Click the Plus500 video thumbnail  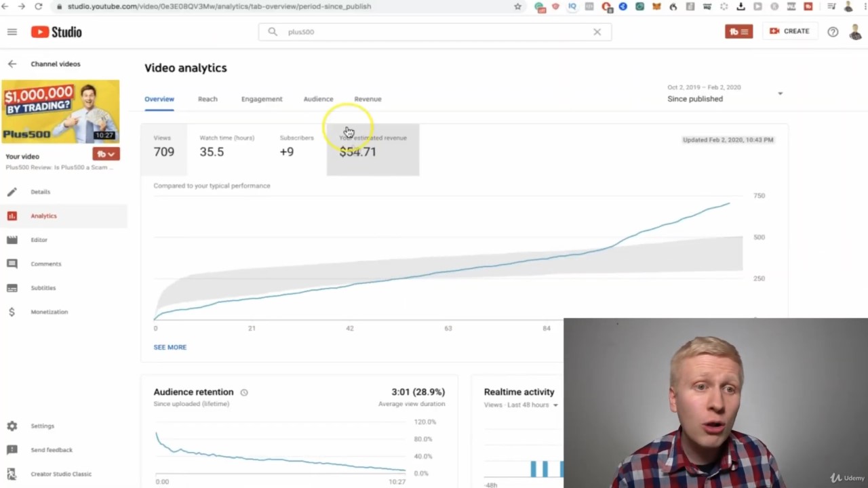point(60,112)
